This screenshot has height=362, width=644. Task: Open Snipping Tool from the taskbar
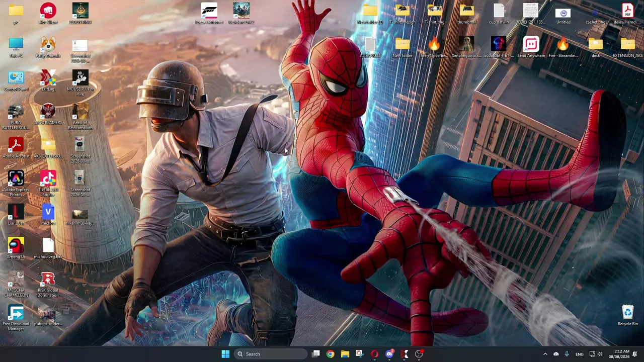click(x=359, y=354)
